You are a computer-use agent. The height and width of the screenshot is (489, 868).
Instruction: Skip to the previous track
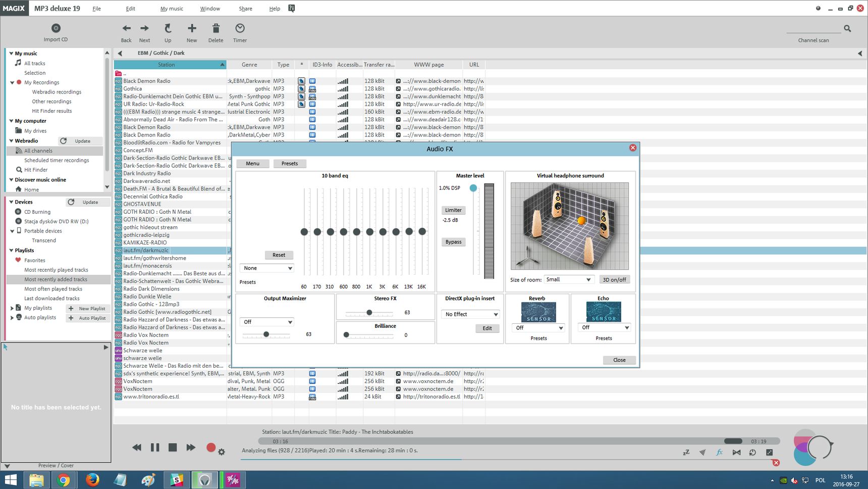[x=136, y=448]
